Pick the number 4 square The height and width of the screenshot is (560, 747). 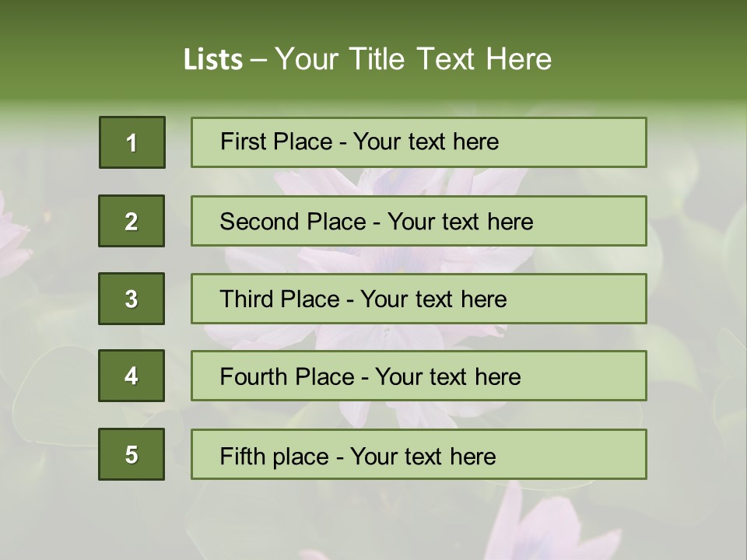[132, 376]
